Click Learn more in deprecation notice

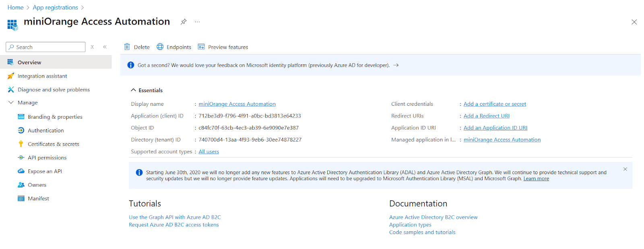[536, 179]
